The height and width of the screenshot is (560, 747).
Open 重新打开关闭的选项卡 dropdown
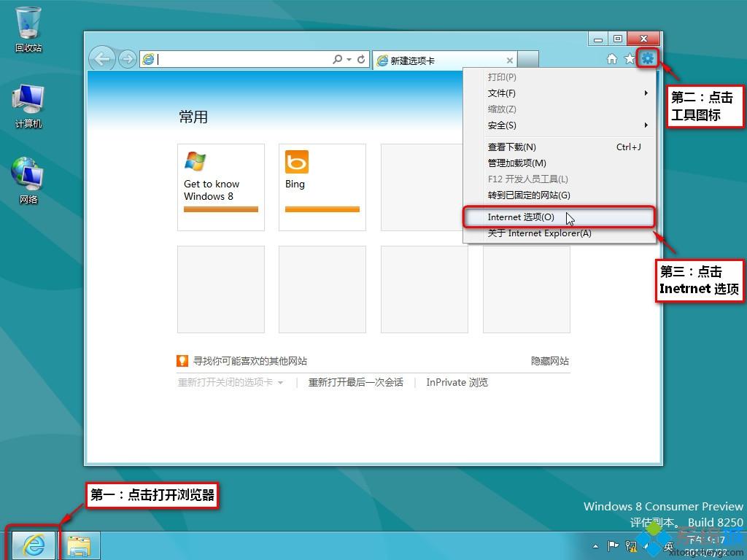230,382
